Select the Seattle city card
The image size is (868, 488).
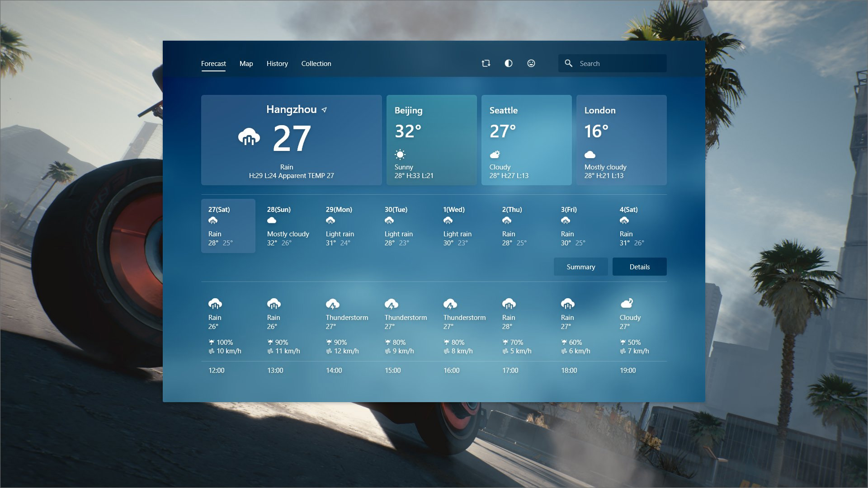(x=527, y=140)
